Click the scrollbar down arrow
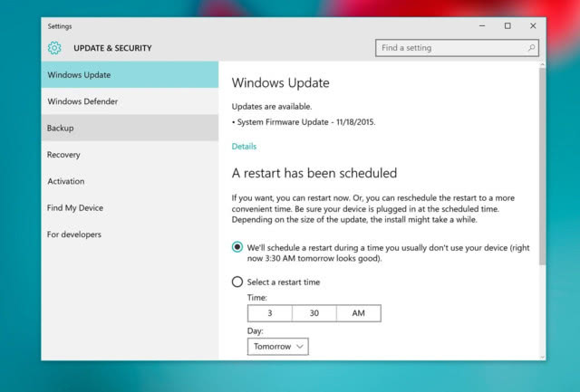 pyautogui.click(x=542, y=358)
